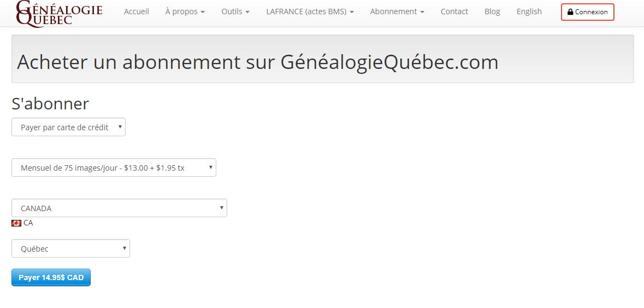Open the Blog link

pos(492,11)
